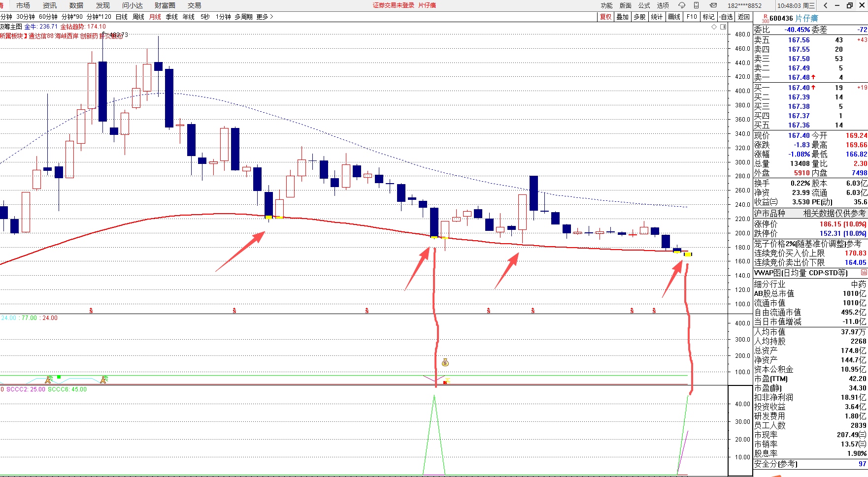Switch to the 1分钟 period
This screenshot has width=868, height=477.
click(223, 17)
